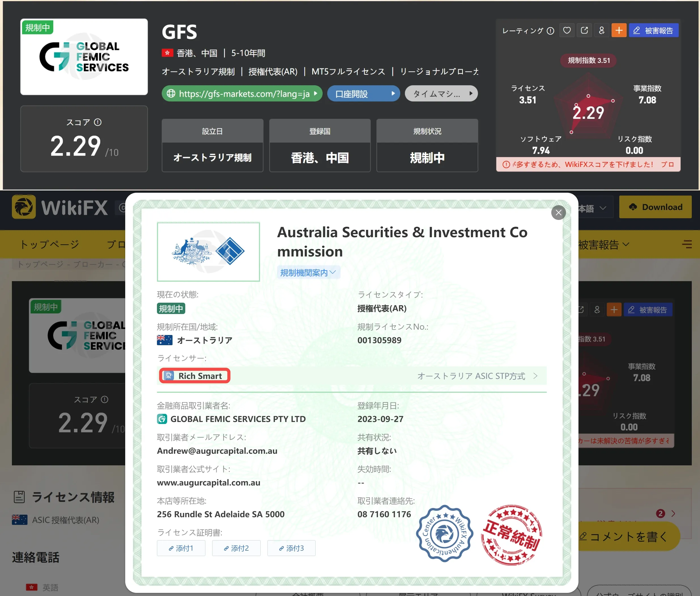Click the phone number 08 7160 1176

click(384, 514)
